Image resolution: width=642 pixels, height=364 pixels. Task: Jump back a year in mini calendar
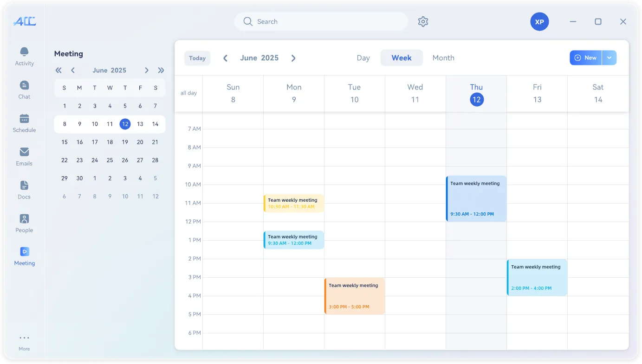[x=58, y=70]
